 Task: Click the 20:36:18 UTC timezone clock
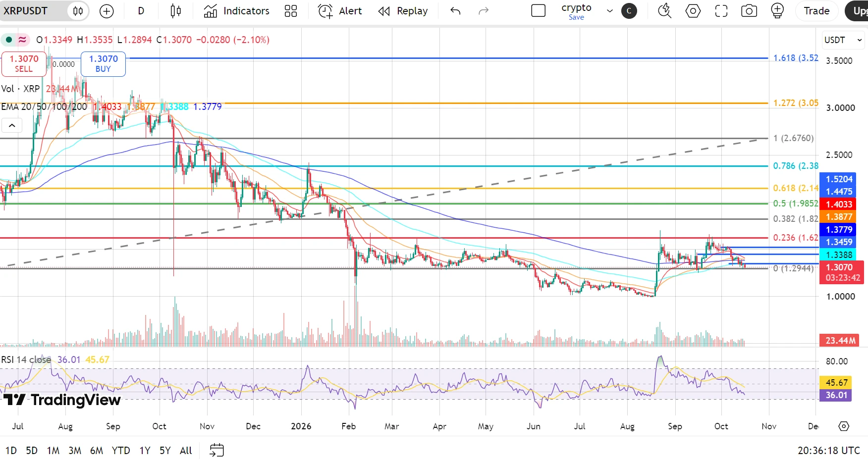point(829,451)
